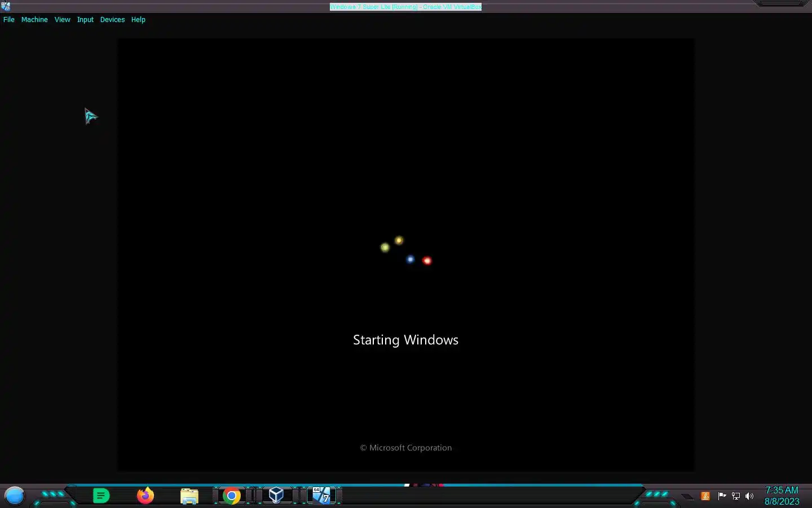This screenshot has height=508, width=812.
Task: Open the Devices menu
Action: coord(112,20)
